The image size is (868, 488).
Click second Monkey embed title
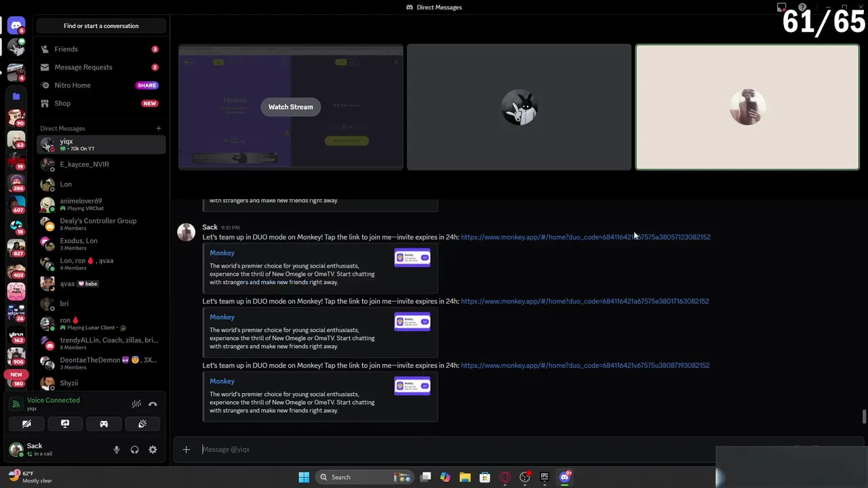coord(222,317)
